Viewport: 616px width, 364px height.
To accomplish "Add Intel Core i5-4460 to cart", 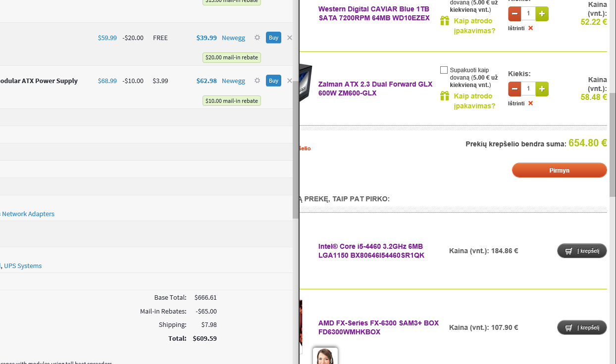I will [x=582, y=251].
